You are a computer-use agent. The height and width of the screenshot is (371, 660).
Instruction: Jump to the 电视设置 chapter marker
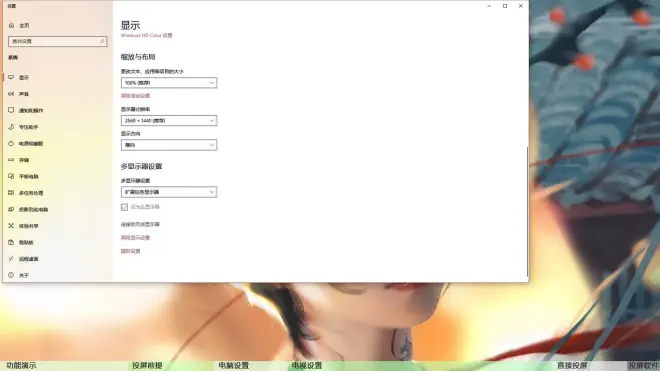(x=307, y=366)
